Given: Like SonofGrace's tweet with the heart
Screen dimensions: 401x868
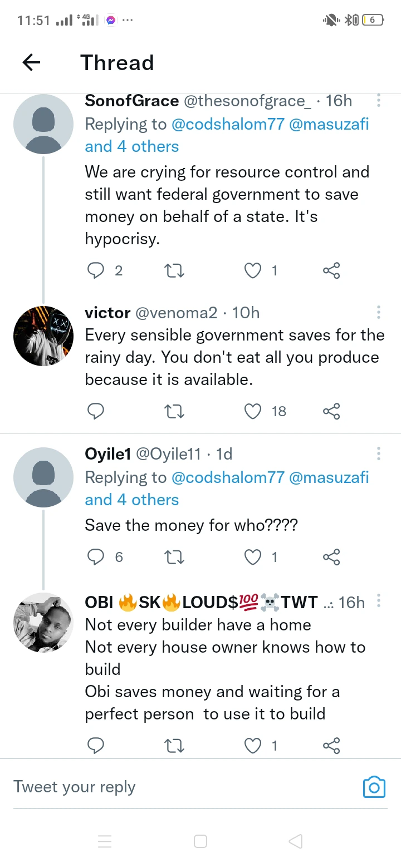Looking at the screenshot, I should 253,270.
